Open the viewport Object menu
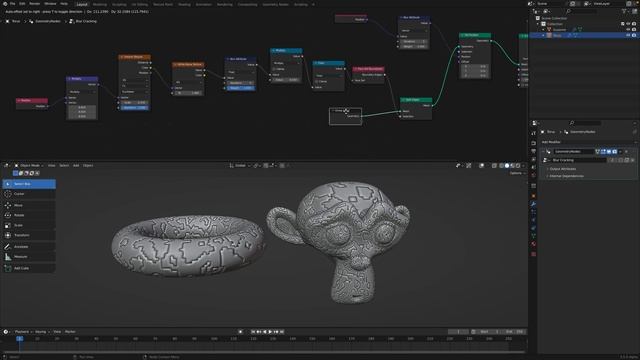The image size is (640, 360). click(x=88, y=166)
